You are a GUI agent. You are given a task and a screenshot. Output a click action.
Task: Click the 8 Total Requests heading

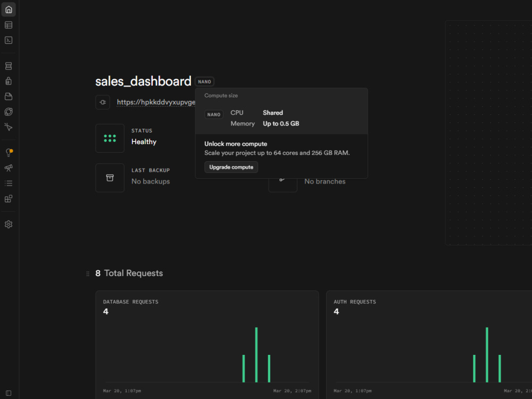(129, 273)
